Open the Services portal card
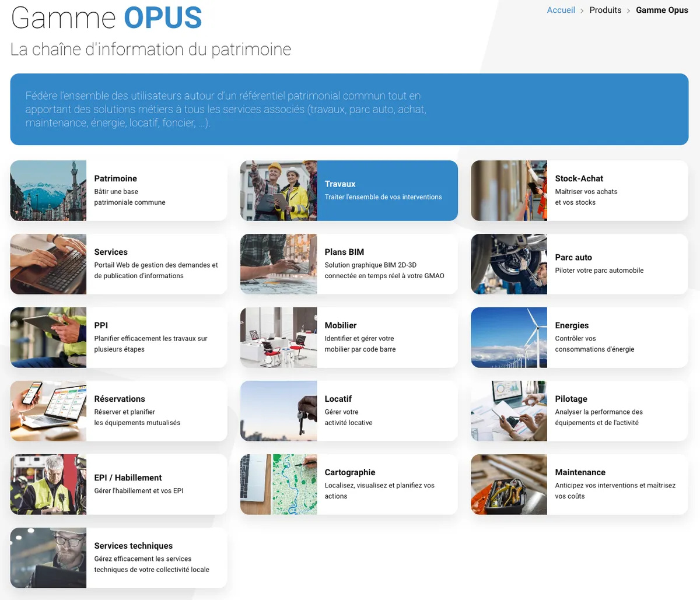Screen dimensions: 700x600 click(x=117, y=264)
